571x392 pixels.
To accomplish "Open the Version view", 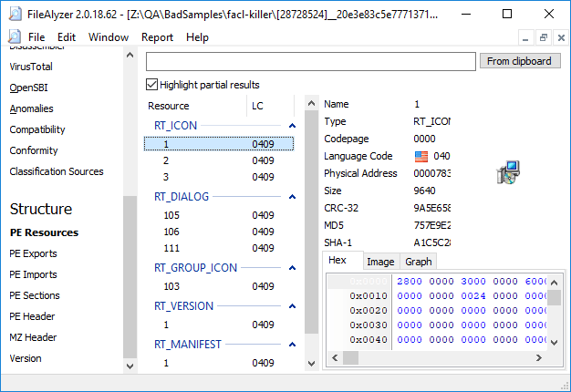I will pyautogui.click(x=26, y=358).
